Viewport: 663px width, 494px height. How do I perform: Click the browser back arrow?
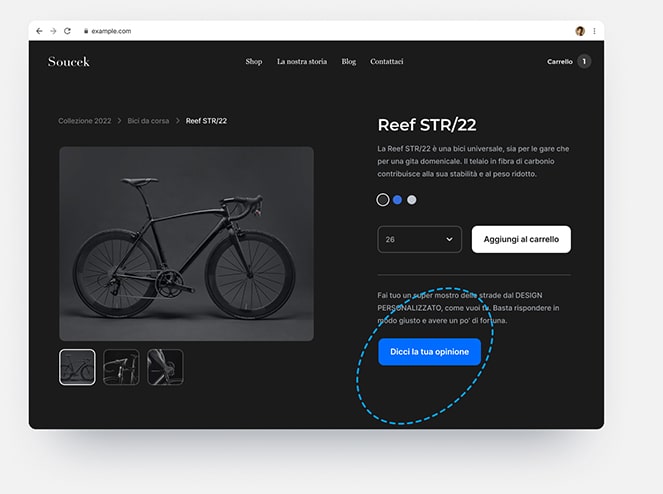pos(39,31)
